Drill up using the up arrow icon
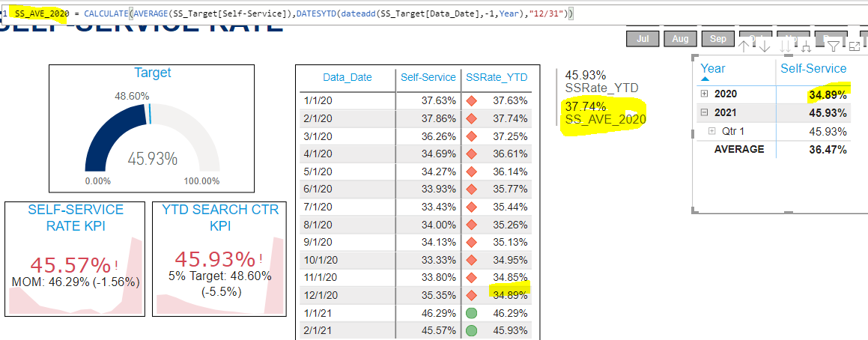This screenshot has width=868, height=340. (x=744, y=46)
